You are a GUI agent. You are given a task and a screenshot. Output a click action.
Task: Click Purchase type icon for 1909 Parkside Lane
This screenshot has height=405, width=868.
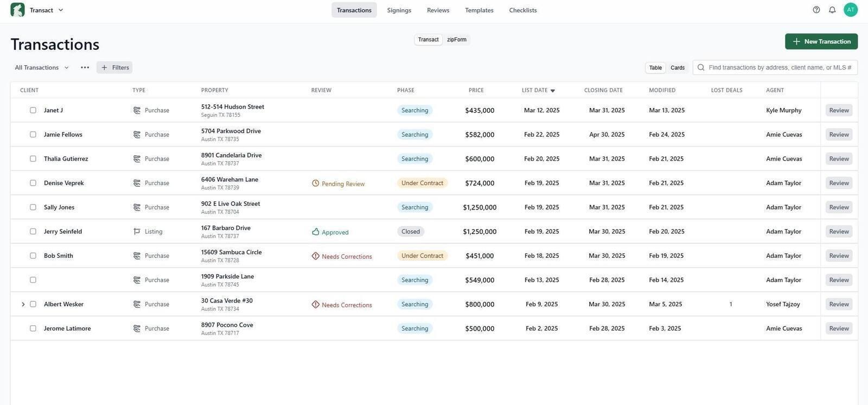137,280
